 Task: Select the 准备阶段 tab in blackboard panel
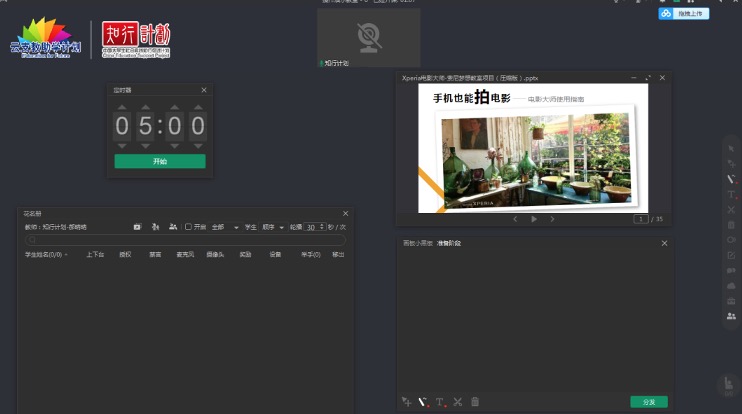pyautogui.click(x=449, y=243)
